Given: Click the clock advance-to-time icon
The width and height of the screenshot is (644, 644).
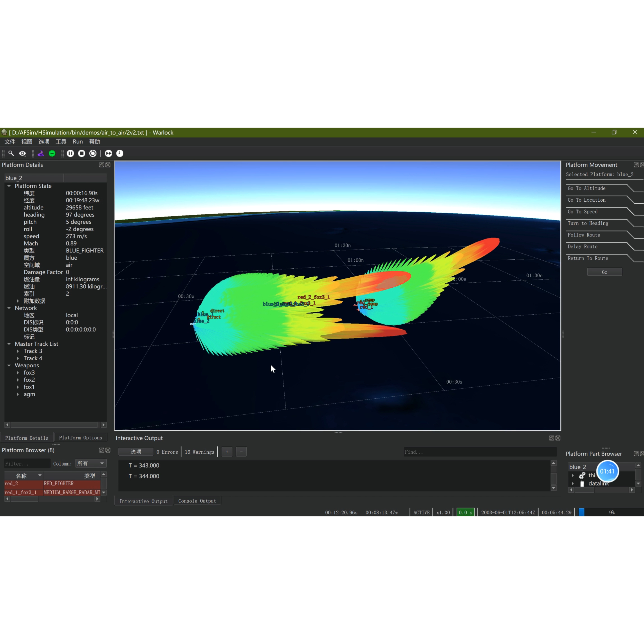Looking at the screenshot, I should tap(120, 153).
